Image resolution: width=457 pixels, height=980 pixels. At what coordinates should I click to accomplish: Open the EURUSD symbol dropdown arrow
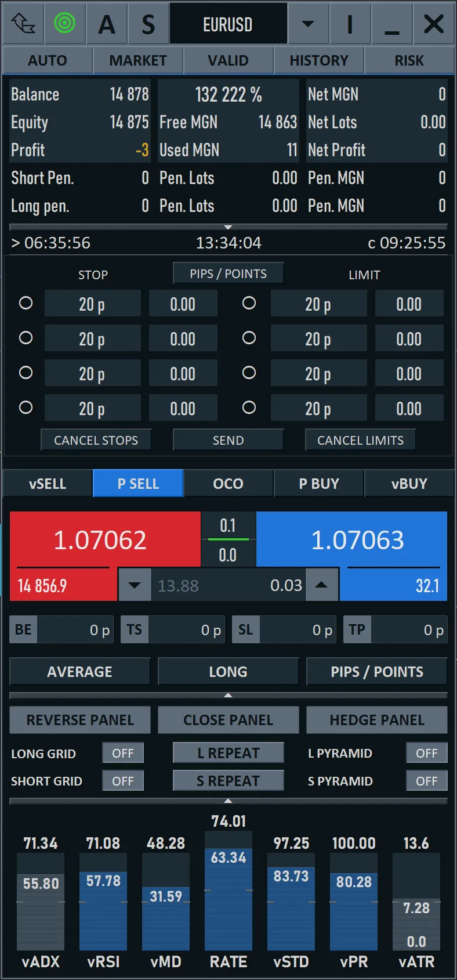click(x=308, y=24)
